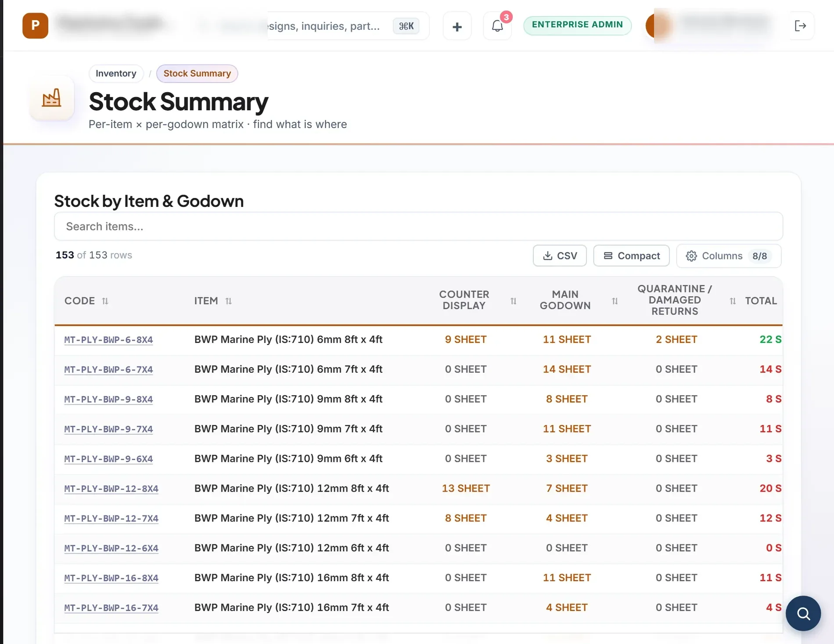Open item MT-PLY-BWP-12-6X4
This screenshot has width=834, height=644.
click(x=111, y=548)
